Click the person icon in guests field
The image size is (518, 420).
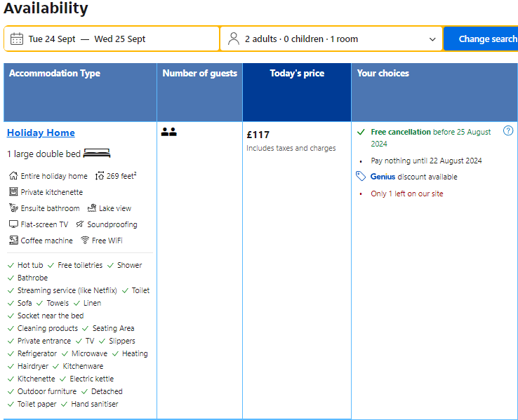[x=234, y=39]
